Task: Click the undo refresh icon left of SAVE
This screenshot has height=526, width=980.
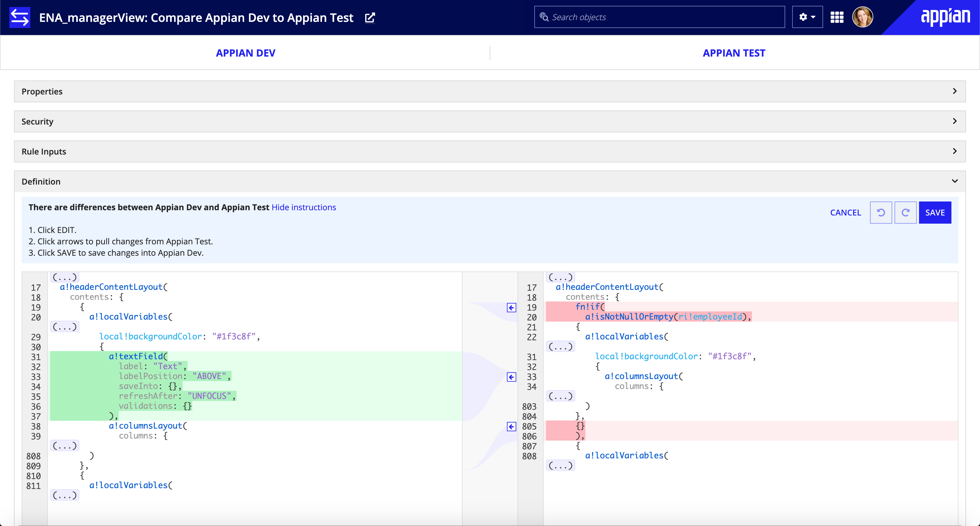Action: [880, 213]
